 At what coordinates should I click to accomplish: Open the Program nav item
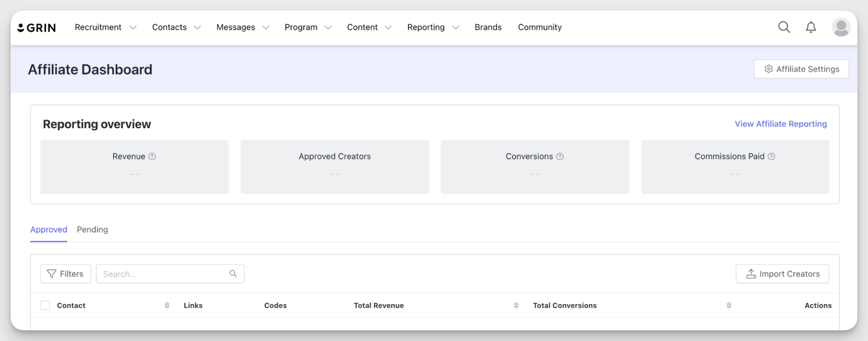pos(301,27)
